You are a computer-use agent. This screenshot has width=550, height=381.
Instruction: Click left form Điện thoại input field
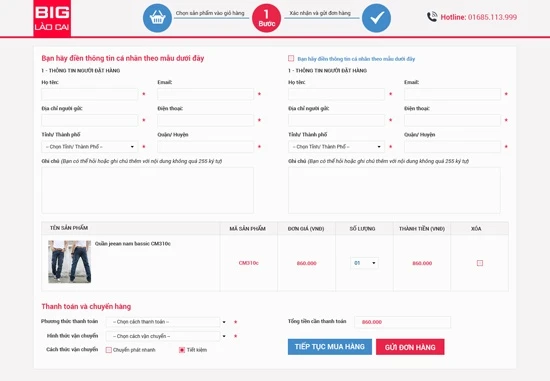coord(205,120)
